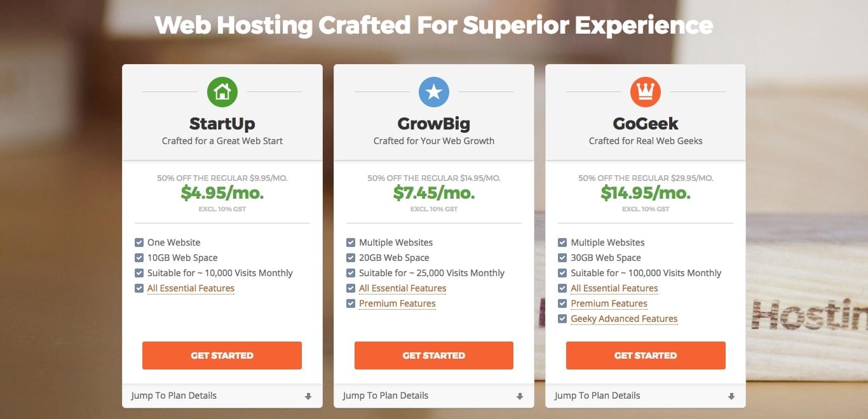Open StartUp's All Essential Features link
This screenshot has height=419, width=868.
click(x=191, y=288)
